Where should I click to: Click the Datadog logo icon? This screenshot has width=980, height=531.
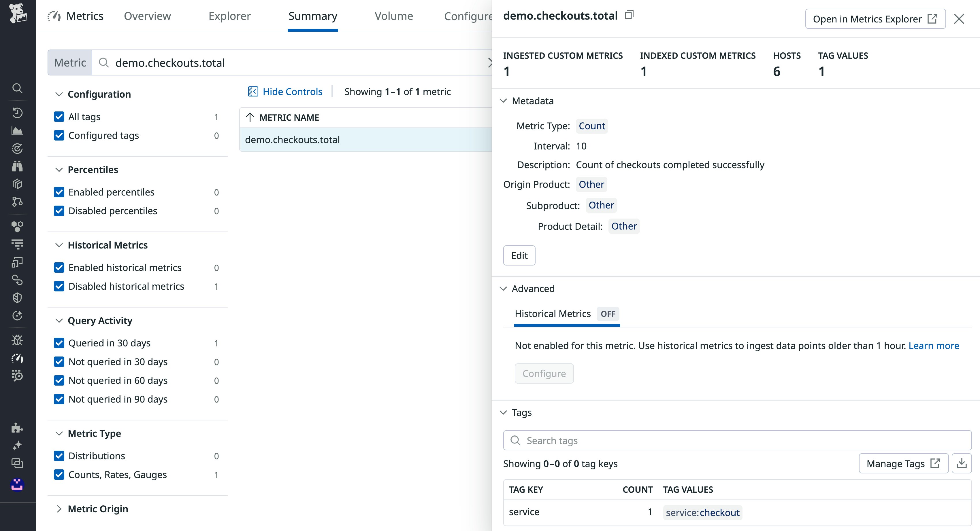click(x=18, y=13)
